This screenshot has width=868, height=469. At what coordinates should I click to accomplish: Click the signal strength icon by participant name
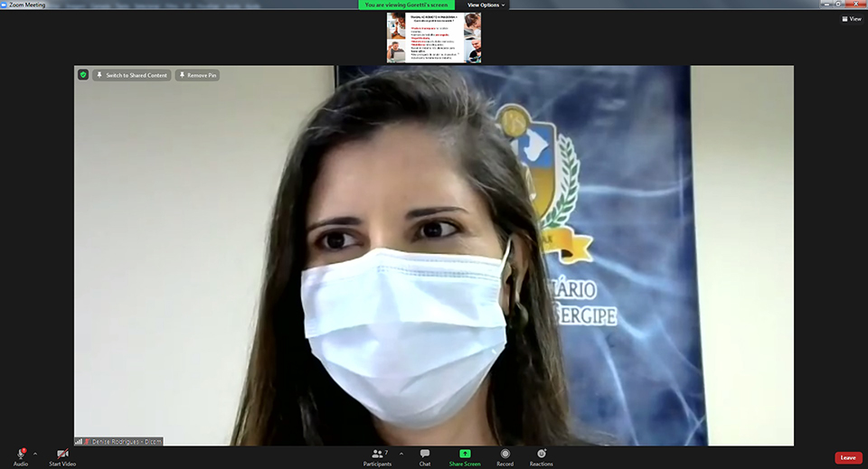pyautogui.click(x=79, y=441)
